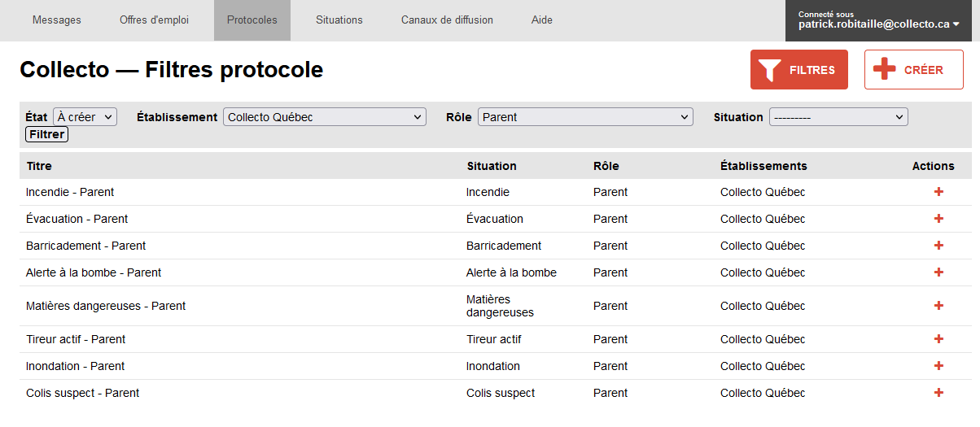Click plus icon for Évacuation - Parent row
This screenshot has height=427, width=980.
[938, 219]
